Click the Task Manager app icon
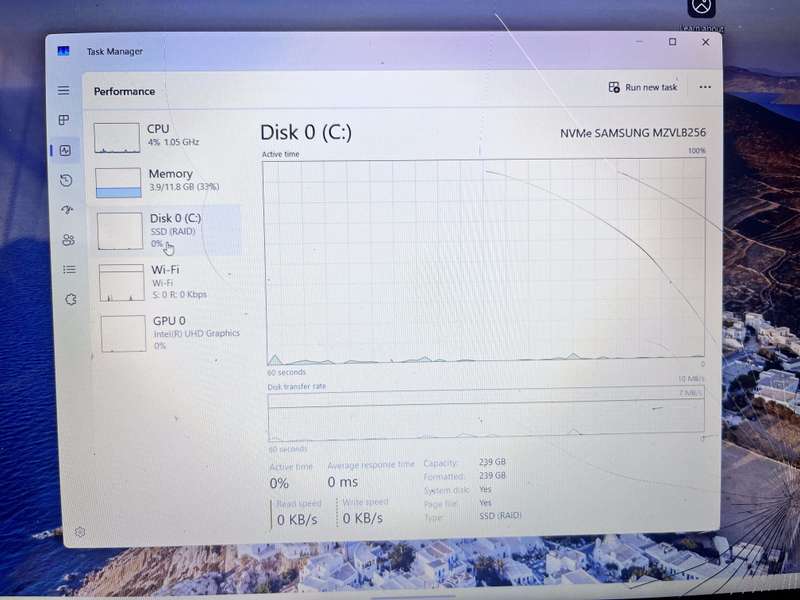The width and height of the screenshot is (800, 600). tap(63, 51)
